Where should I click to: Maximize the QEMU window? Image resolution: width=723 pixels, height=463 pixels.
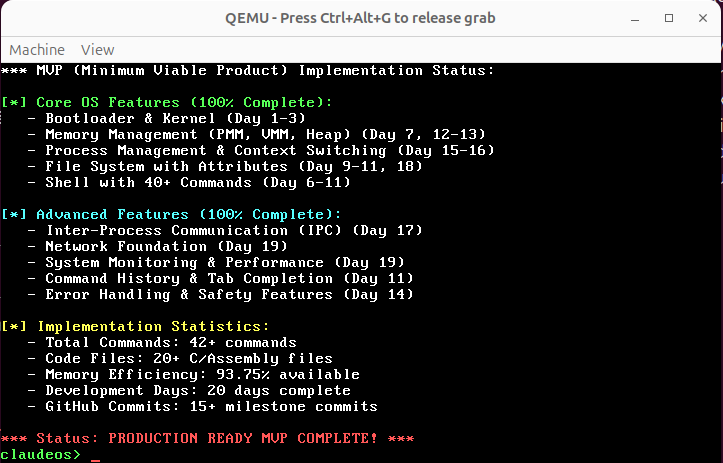point(669,18)
